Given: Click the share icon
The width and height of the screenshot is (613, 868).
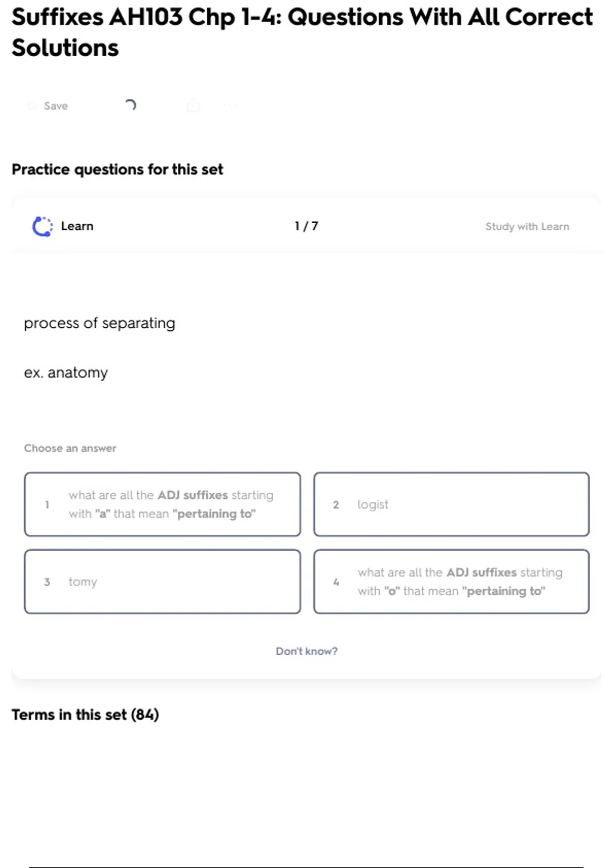Looking at the screenshot, I should (193, 106).
